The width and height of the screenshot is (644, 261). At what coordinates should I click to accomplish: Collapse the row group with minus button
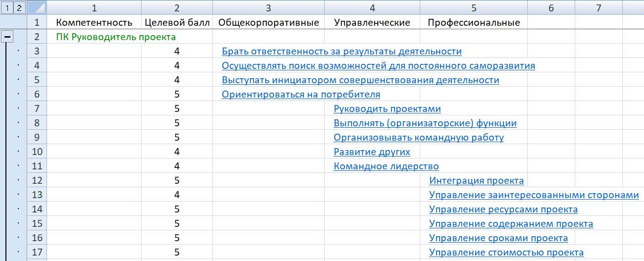[8, 37]
